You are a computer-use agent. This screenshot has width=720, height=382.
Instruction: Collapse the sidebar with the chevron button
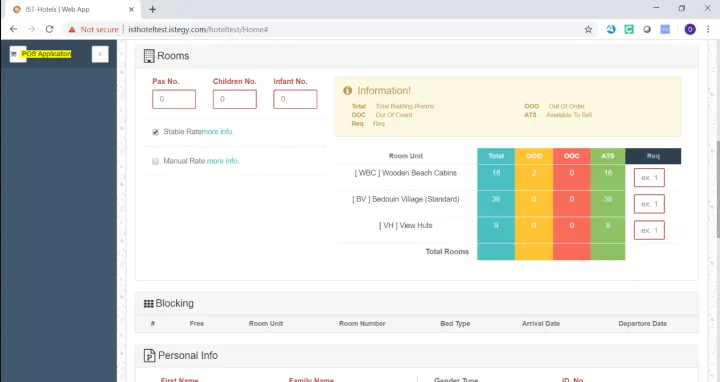pyautogui.click(x=100, y=54)
